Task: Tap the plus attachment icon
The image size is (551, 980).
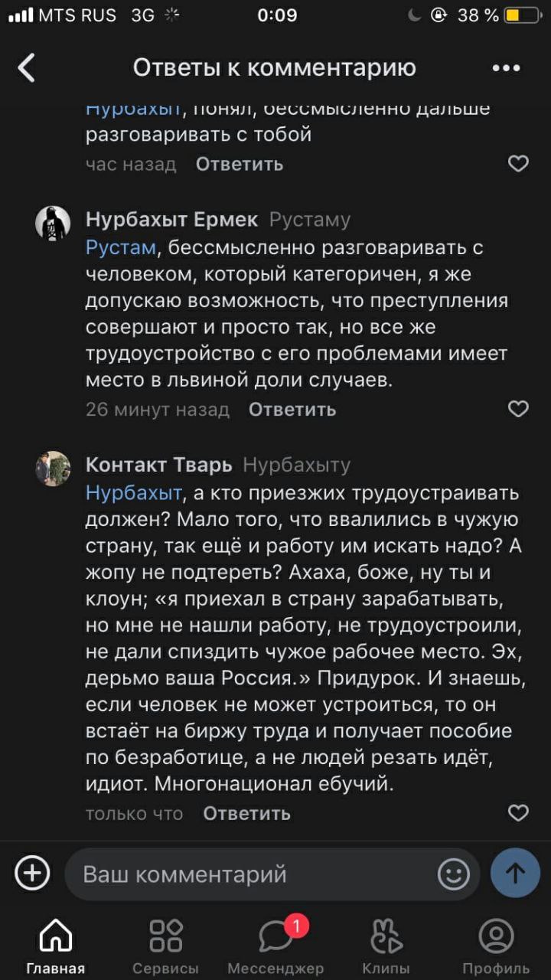Action: click(33, 874)
